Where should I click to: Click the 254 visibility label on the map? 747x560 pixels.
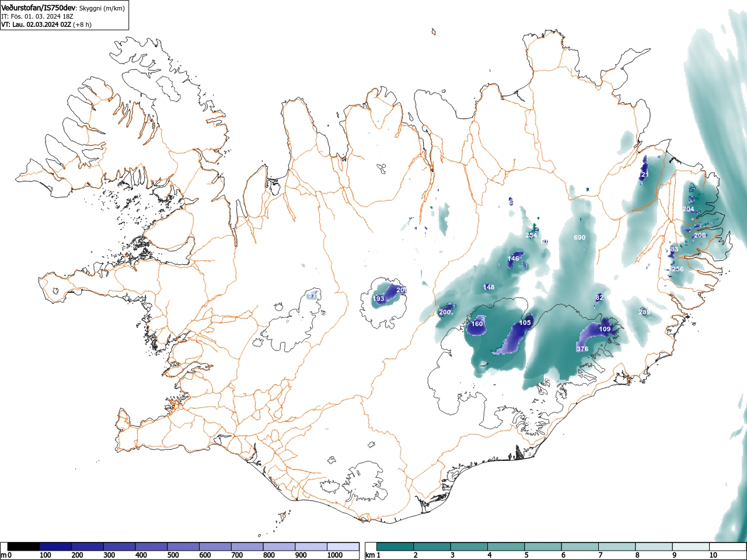[x=531, y=236]
